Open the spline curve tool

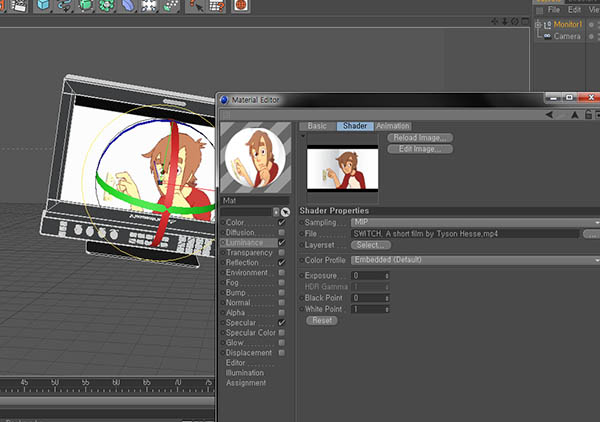click(64, 5)
